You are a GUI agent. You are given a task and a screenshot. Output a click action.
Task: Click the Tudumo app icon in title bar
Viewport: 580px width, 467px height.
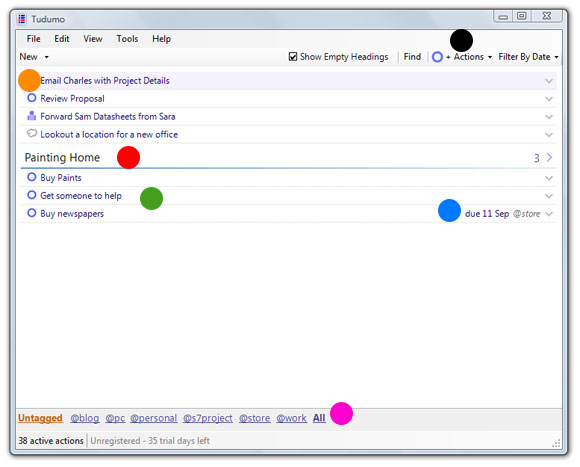click(x=22, y=19)
